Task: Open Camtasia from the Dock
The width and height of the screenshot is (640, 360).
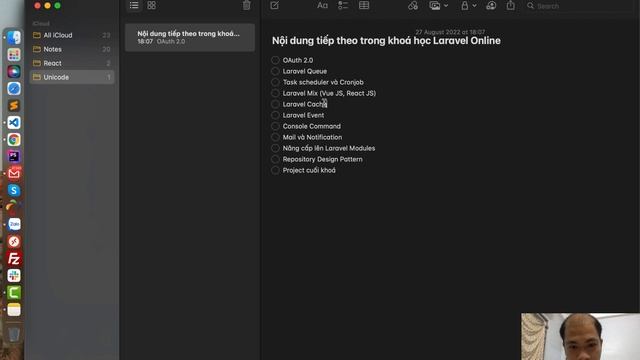Action: pos(14,293)
